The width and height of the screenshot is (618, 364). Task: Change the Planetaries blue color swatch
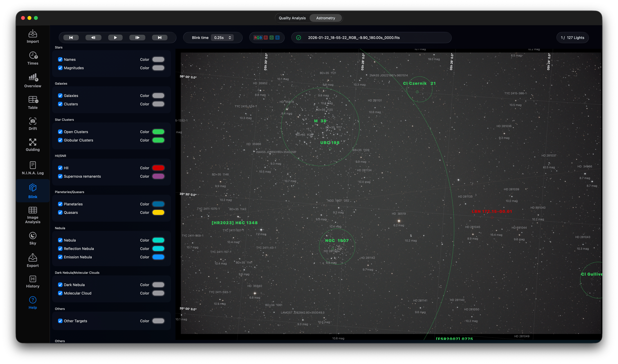coord(158,204)
